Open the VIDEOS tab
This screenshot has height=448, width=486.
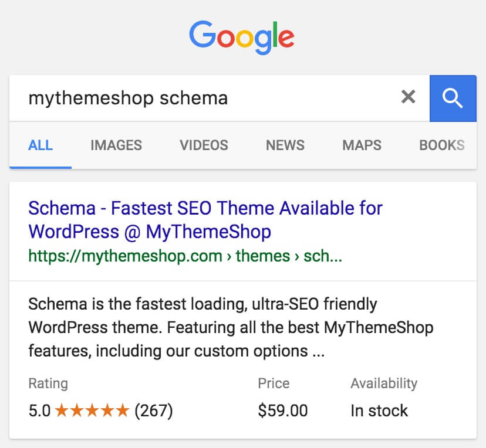(x=204, y=145)
